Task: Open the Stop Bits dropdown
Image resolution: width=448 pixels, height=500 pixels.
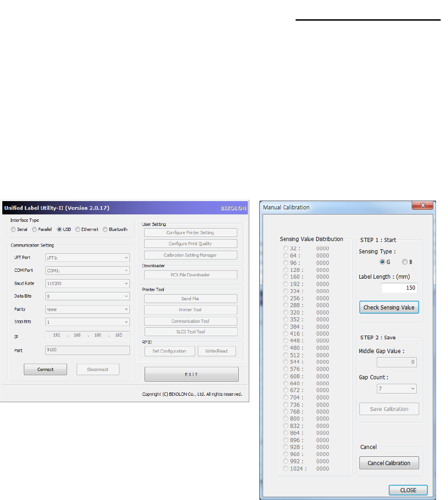Action: (x=88, y=322)
